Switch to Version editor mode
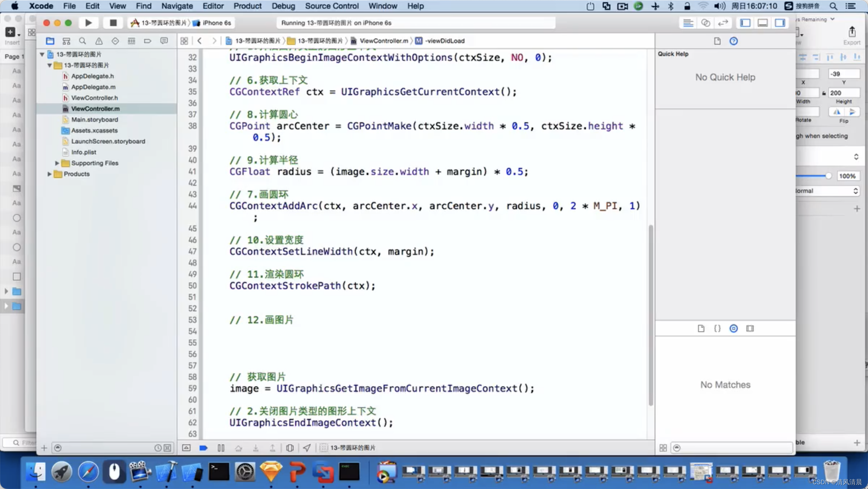 click(723, 23)
